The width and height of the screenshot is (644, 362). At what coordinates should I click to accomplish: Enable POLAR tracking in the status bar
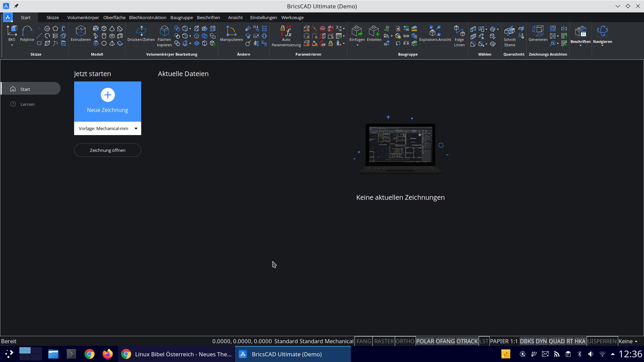click(x=425, y=341)
